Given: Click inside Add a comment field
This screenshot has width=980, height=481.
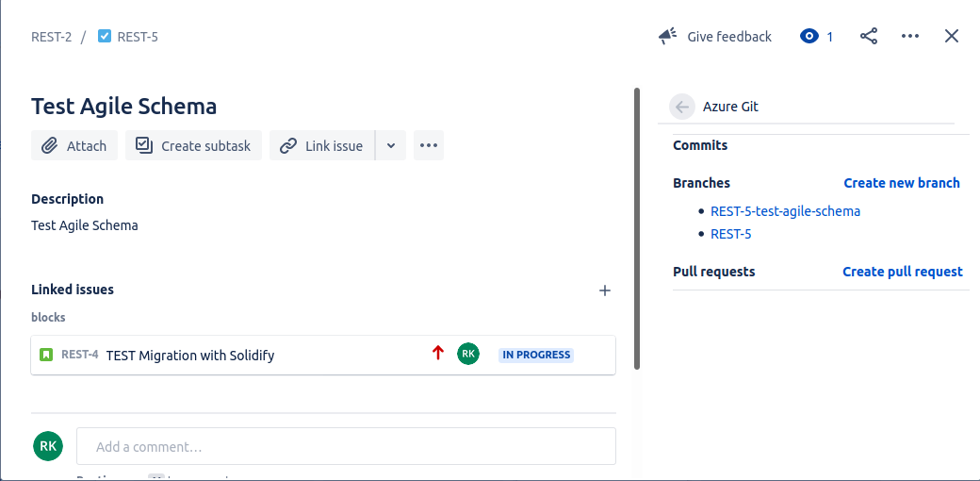Looking at the screenshot, I should click(346, 446).
